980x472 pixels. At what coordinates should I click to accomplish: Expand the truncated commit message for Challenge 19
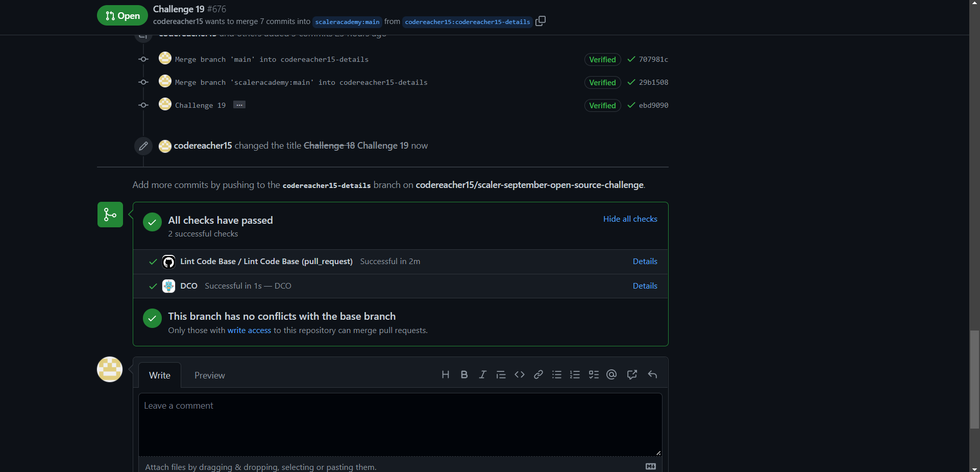tap(239, 105)
